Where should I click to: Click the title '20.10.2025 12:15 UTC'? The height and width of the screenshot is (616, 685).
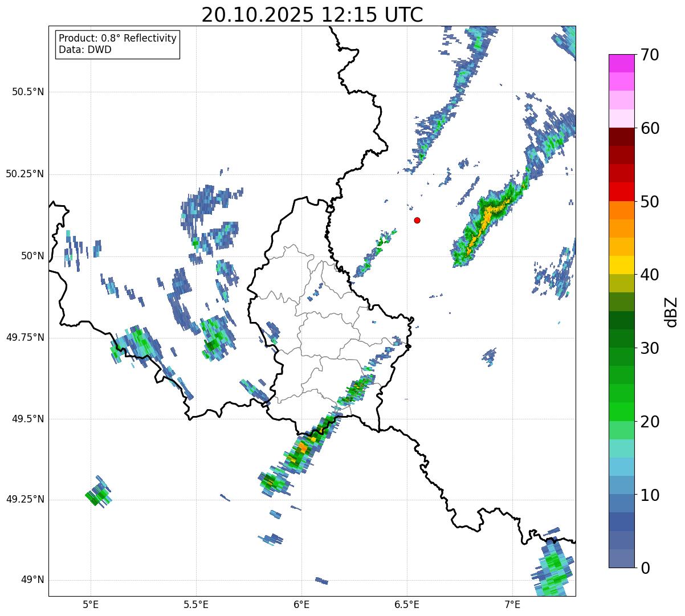312,14
